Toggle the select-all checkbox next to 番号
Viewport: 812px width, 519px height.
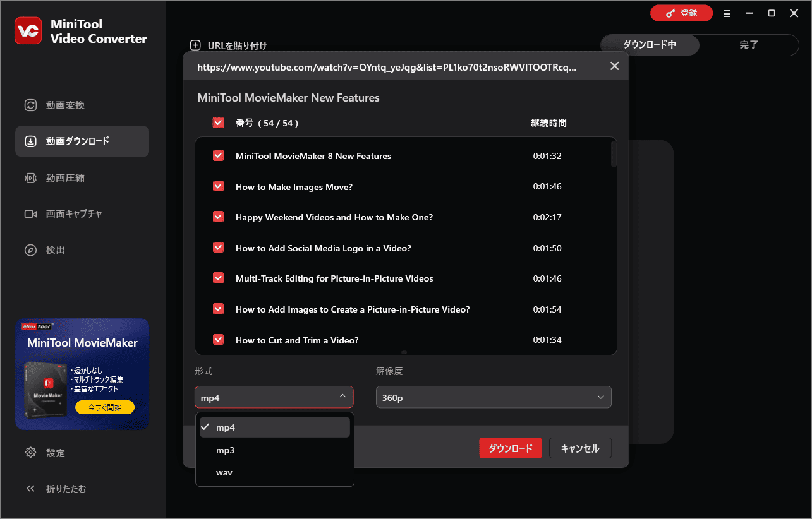(219, 123)
